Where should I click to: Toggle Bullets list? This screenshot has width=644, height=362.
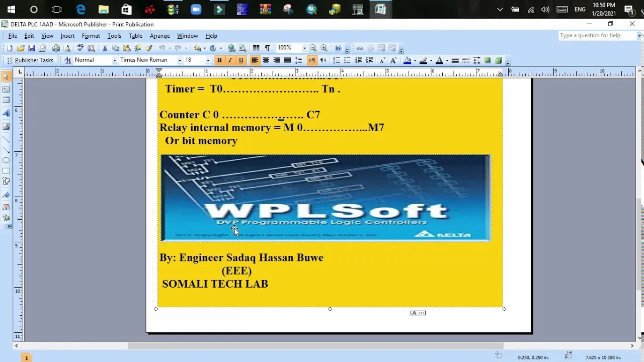347,60
